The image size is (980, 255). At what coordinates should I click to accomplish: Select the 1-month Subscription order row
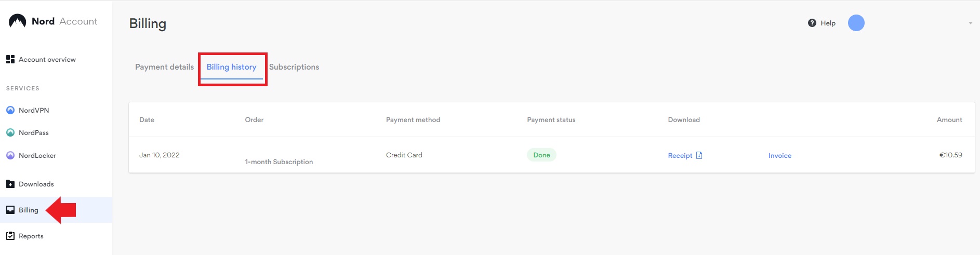pos(551,155)
